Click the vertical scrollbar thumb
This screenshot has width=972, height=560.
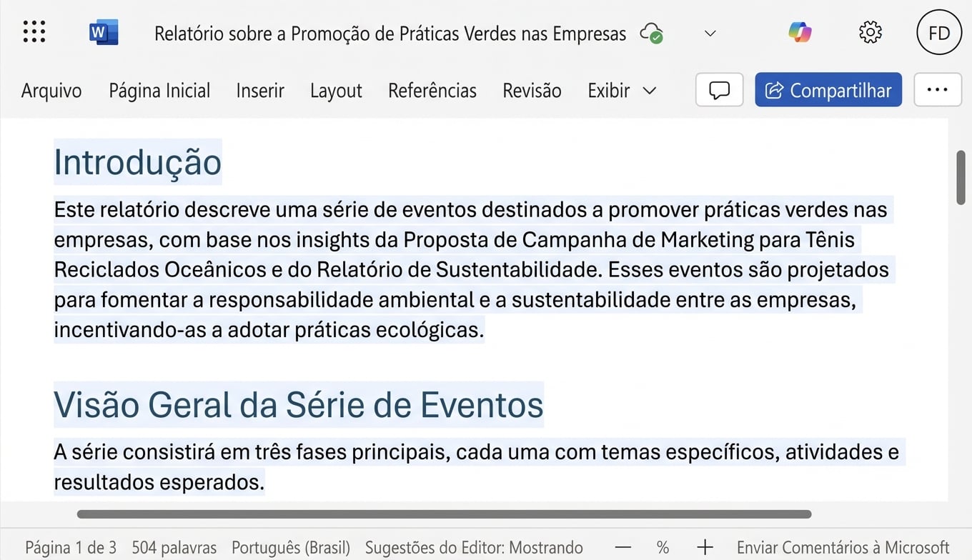pyautogui.click(x=961, y=177)
